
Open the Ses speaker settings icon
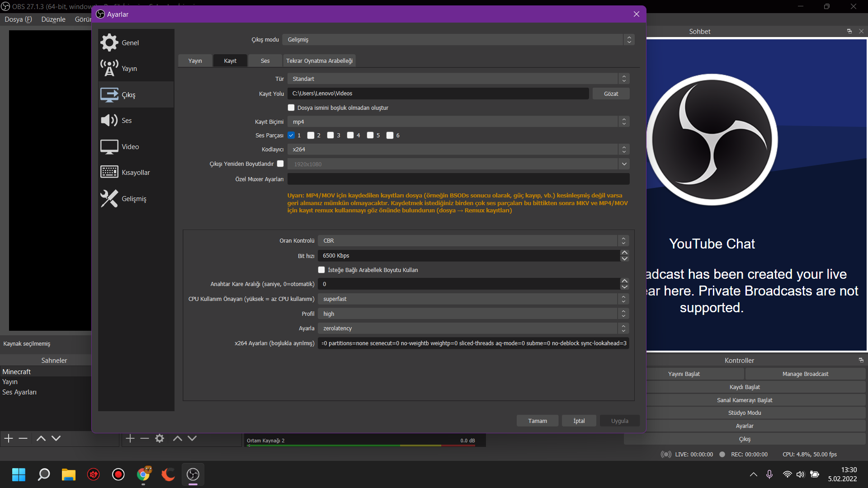pos(109,120)
